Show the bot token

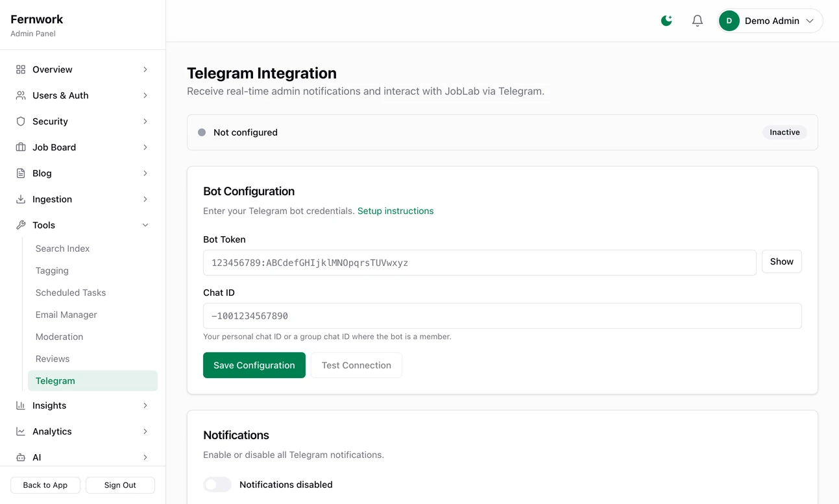click(x=782, y=261)
